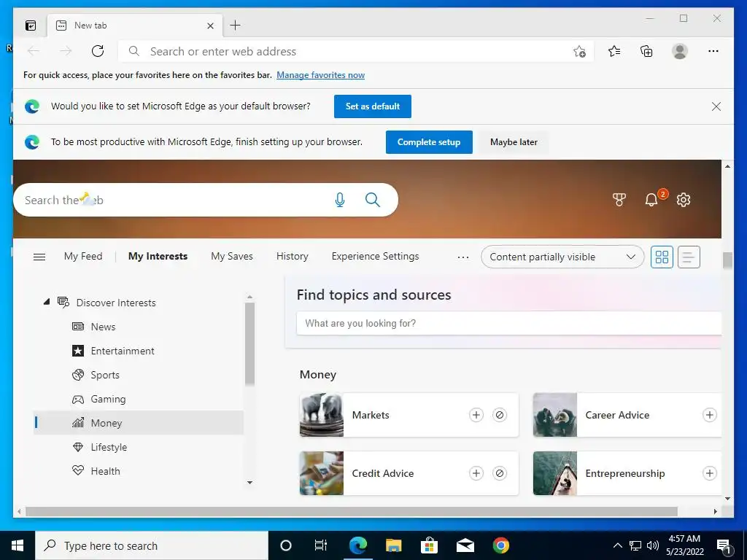Switch to list layout view
This screenshot has width=747, height=560.
689,257
